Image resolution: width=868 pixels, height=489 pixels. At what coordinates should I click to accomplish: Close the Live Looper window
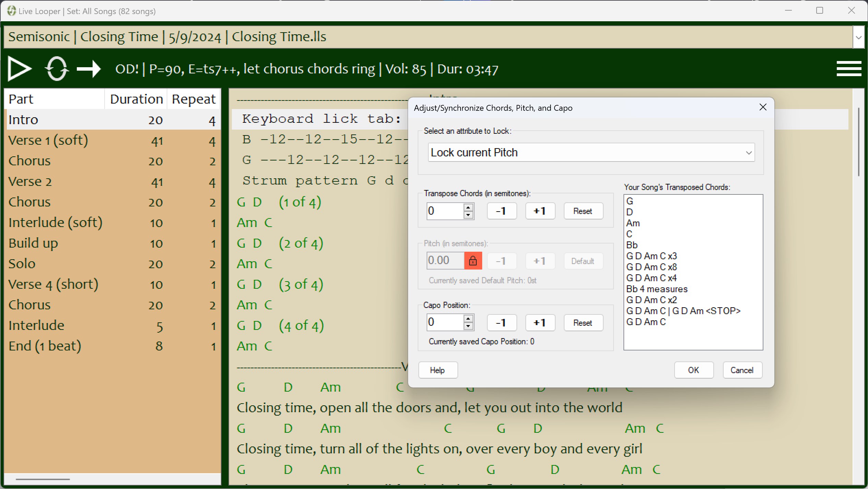pyautogui.click(x=851, y=11)
